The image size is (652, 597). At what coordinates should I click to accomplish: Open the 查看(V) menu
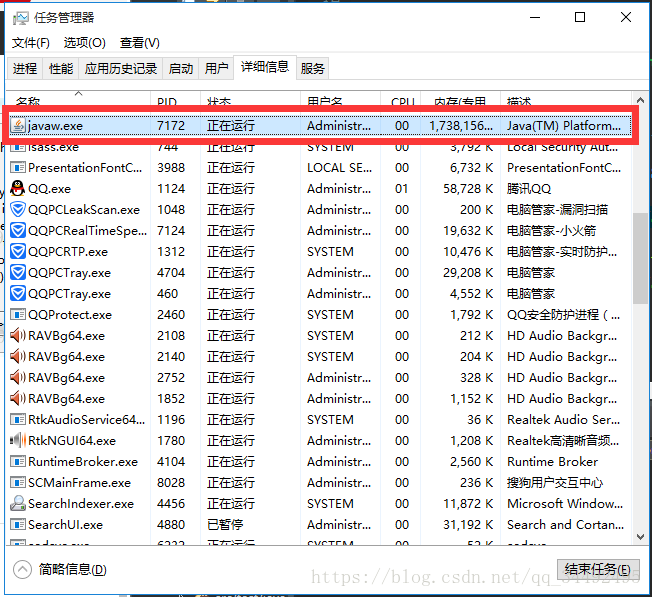(x=139, y=43)
